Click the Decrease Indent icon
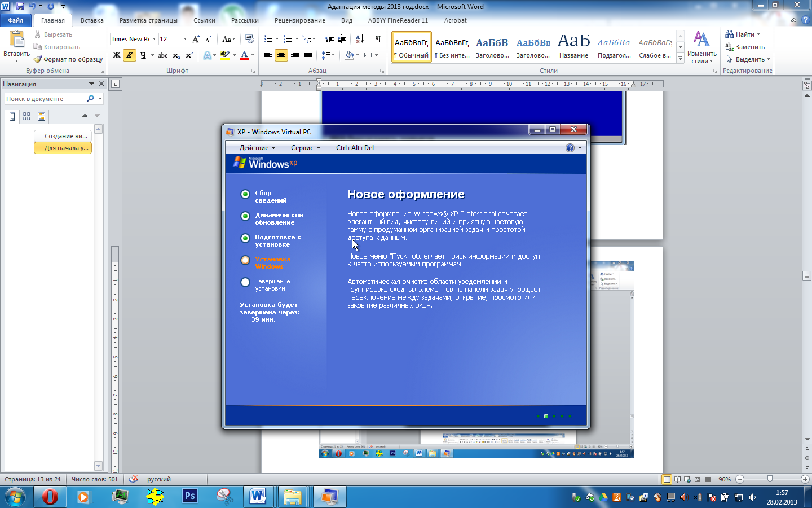The height and width of the screenshot is (508, 812). tap(329, 39)
